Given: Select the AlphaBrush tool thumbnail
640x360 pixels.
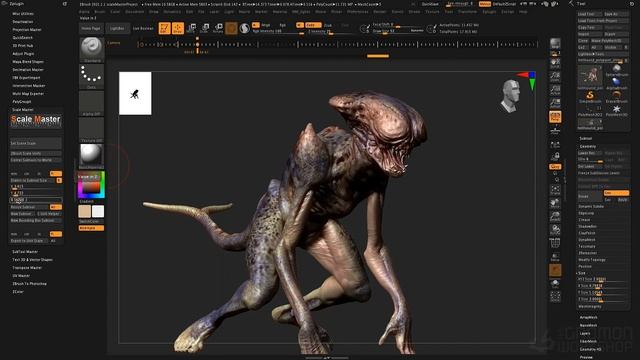Looking at the screenshot, I should pyautogui.click(x=616, y=83).
